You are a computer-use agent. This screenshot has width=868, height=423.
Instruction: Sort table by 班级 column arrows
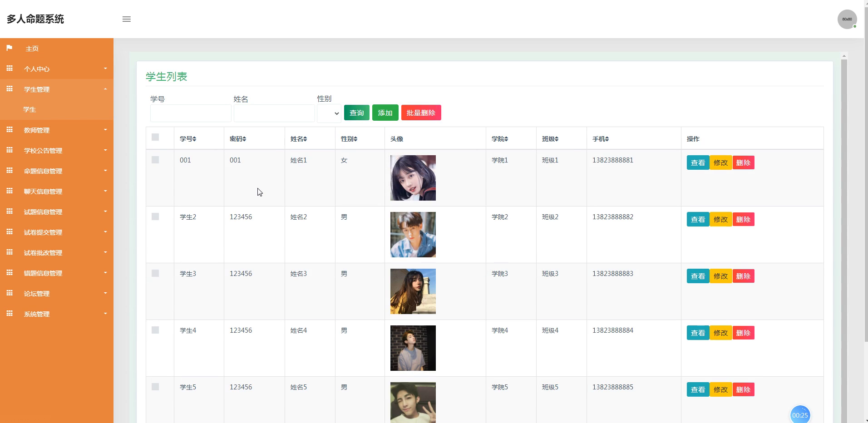(x=557, y=139)
